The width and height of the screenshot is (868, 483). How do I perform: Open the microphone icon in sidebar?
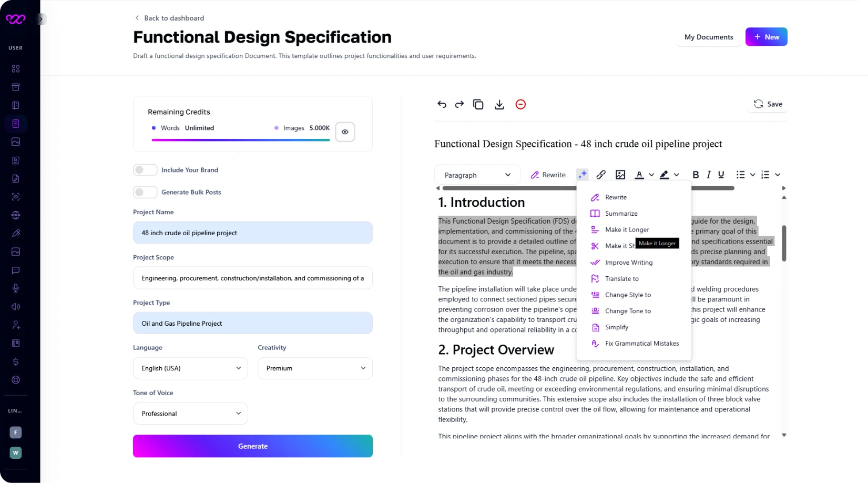pyautogui.click(x=16, y=288)
